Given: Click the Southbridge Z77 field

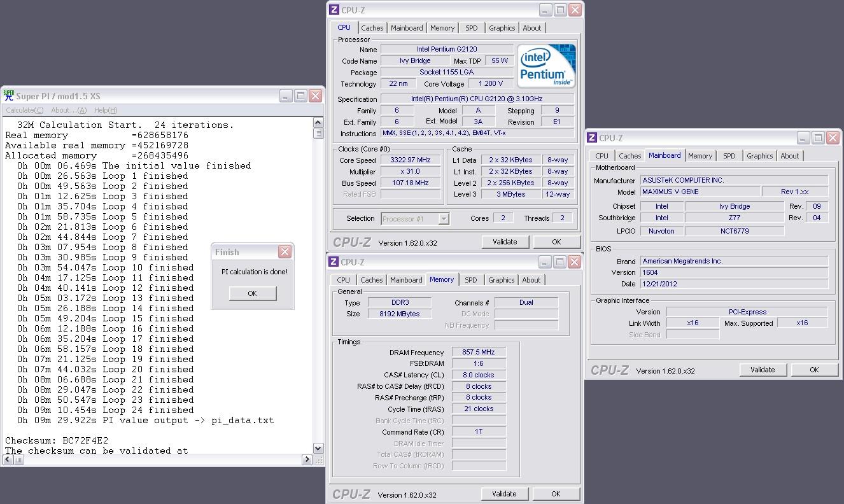Looking at the screenshot, I should coord(735,218).
